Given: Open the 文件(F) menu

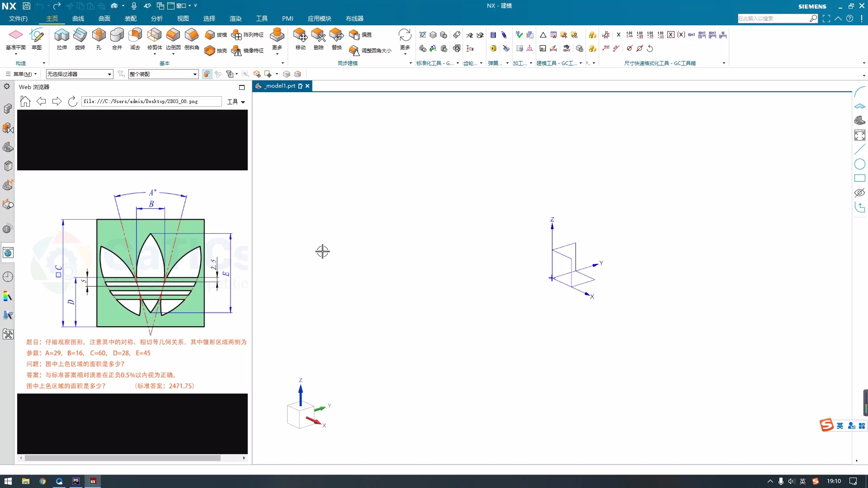Looking at the screenshot, I should point(18,19).
